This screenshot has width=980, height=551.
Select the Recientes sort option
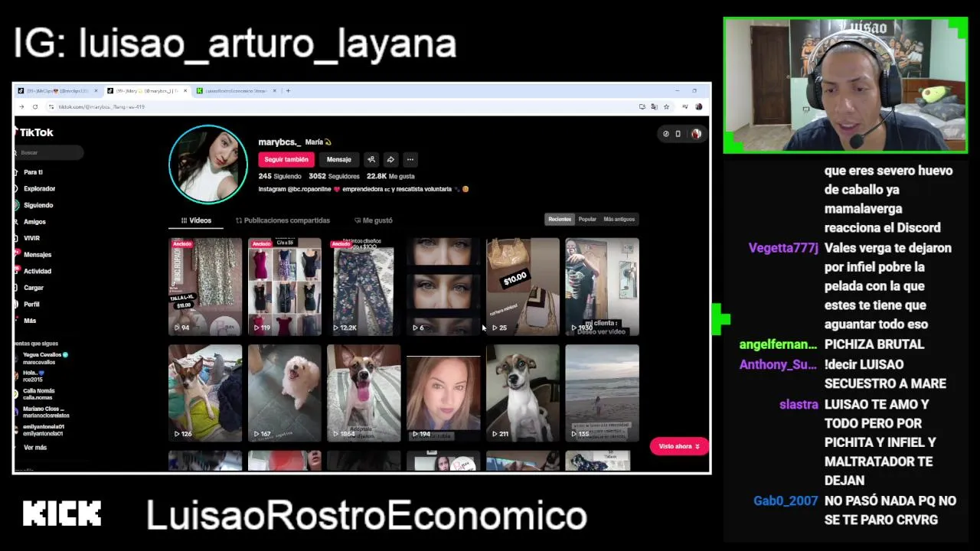click(560, 220)
